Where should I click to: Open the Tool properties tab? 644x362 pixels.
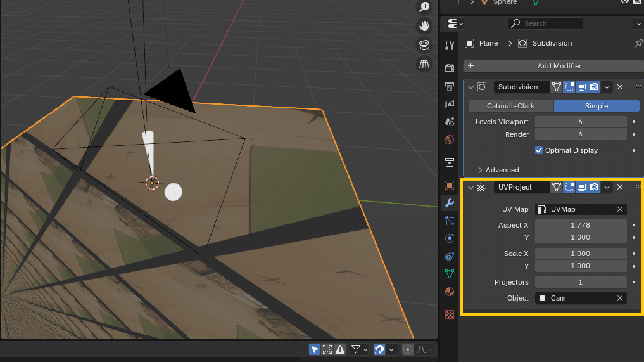(450, 46)
